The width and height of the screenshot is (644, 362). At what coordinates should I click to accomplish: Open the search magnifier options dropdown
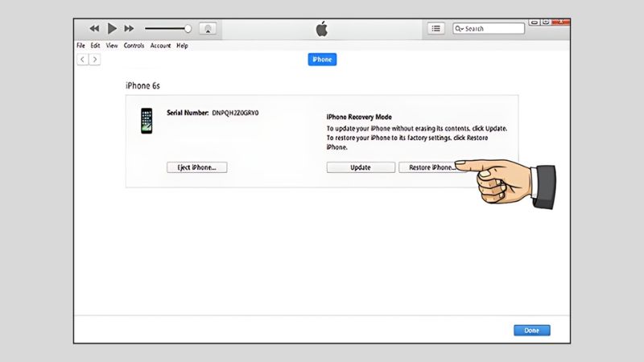point(459,28)
